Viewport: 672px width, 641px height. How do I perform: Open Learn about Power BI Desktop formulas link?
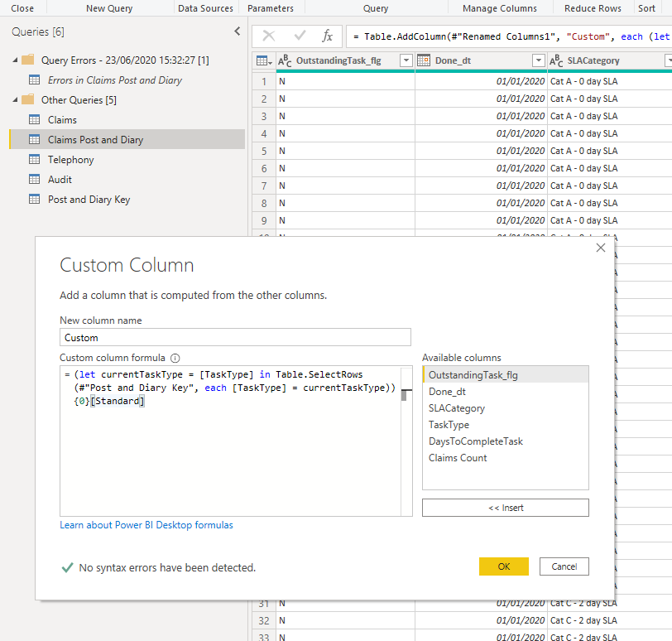point(146,525)
